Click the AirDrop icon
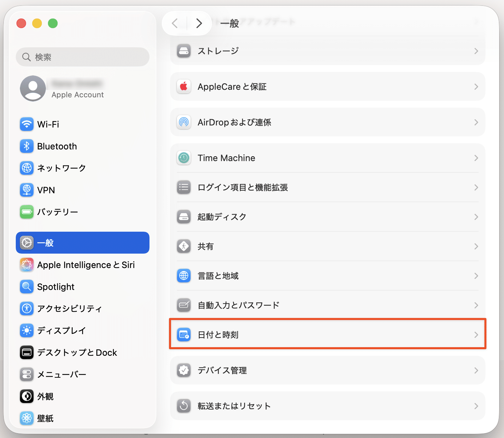 184,122
